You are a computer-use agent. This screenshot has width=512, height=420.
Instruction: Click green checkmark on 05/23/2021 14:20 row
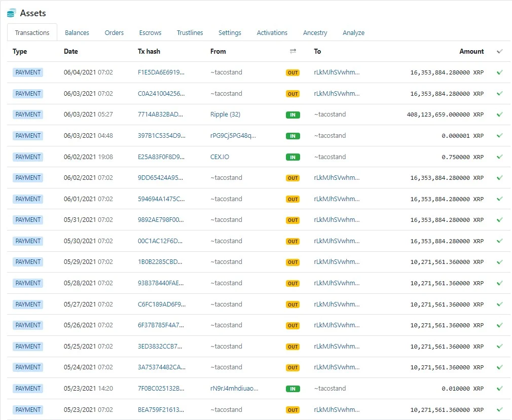tap(500, 389)
